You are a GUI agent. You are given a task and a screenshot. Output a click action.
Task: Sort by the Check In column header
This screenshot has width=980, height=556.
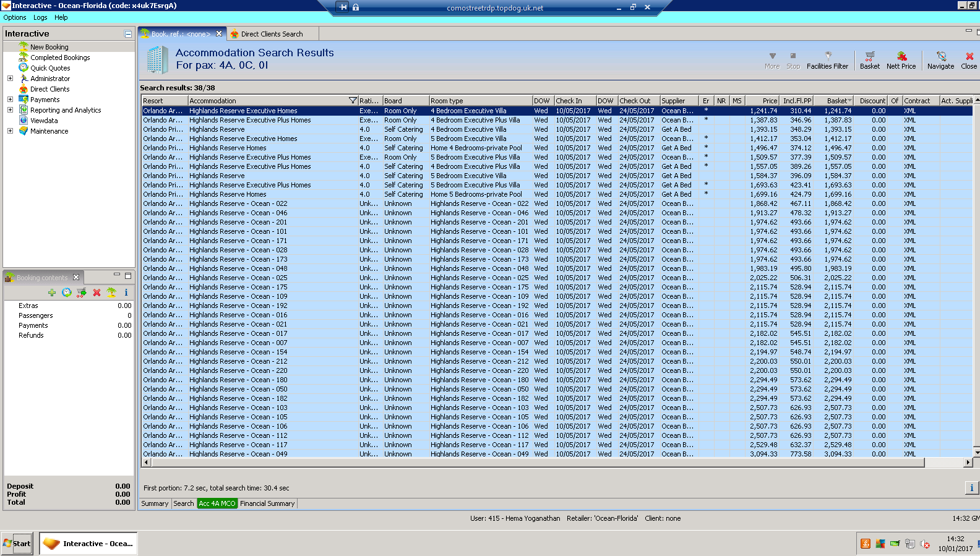pos(575,101)
